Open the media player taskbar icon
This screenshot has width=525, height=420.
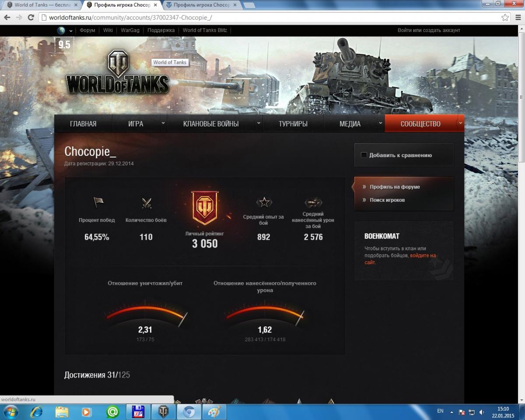[x=87, y=412]
